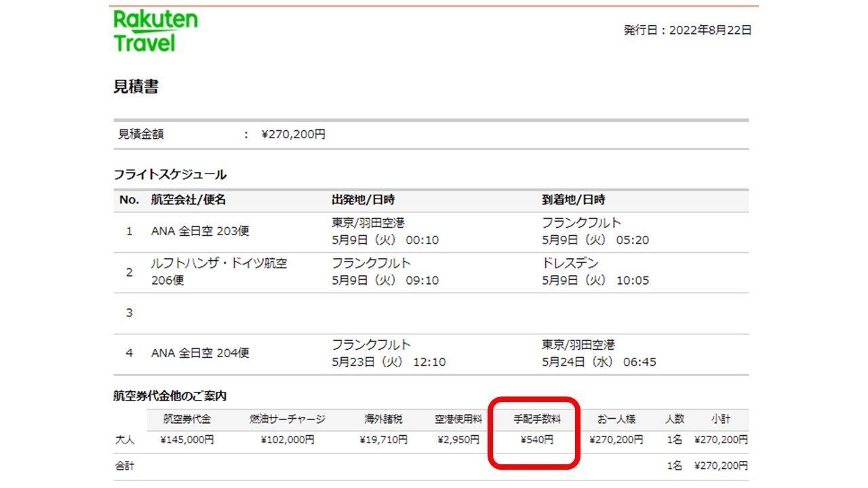Select the 航空券代金他のご案内 section heading

pyautogui.click(x=169, y=396)
